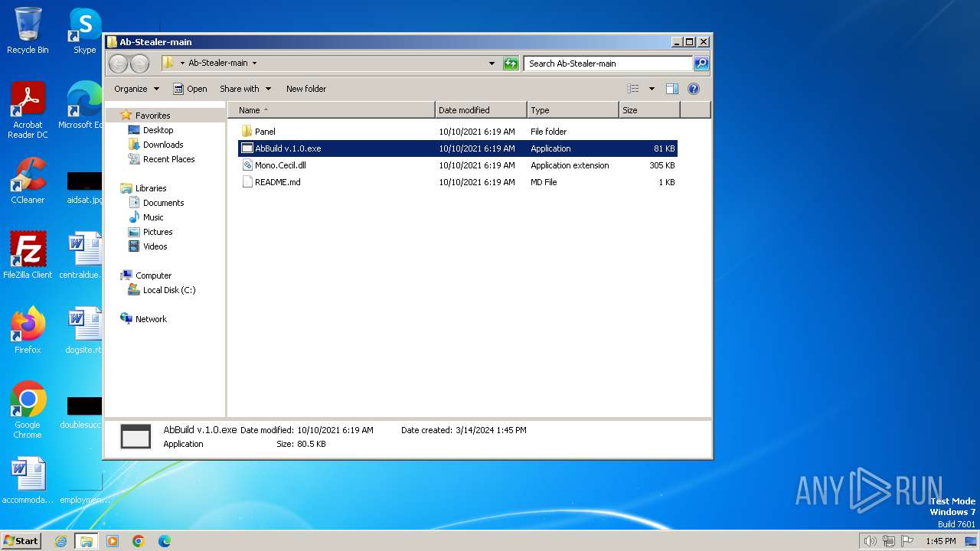Click the network tray icon
980x551 pixels.
coord(889,541)
